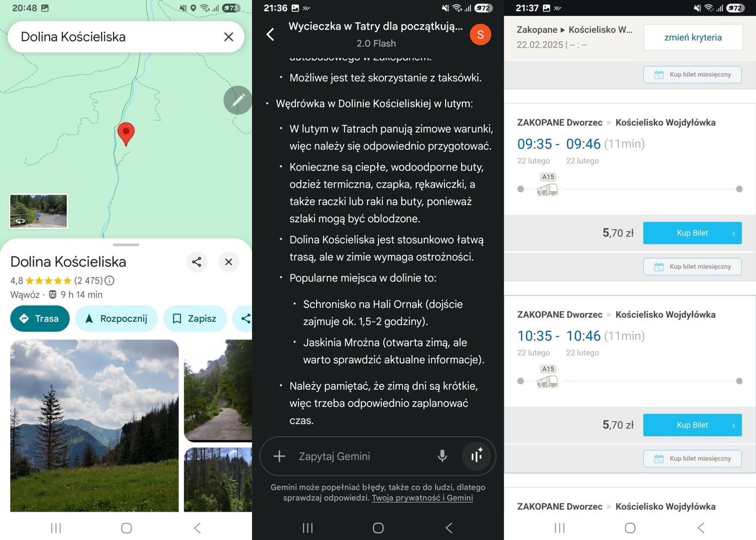Open Twoja prywatność i Gemini link
756x540 pixels.
coord(422,498)
